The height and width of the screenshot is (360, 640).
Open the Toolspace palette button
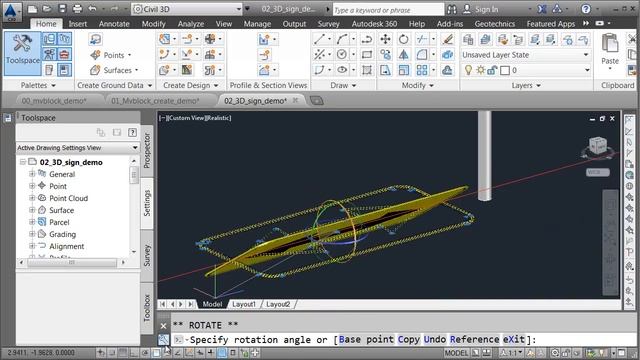tap(22, 53)
